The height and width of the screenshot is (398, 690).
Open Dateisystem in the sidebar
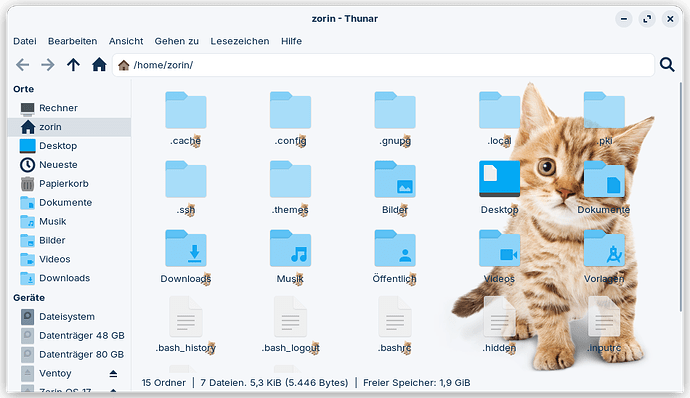point(69,317)
